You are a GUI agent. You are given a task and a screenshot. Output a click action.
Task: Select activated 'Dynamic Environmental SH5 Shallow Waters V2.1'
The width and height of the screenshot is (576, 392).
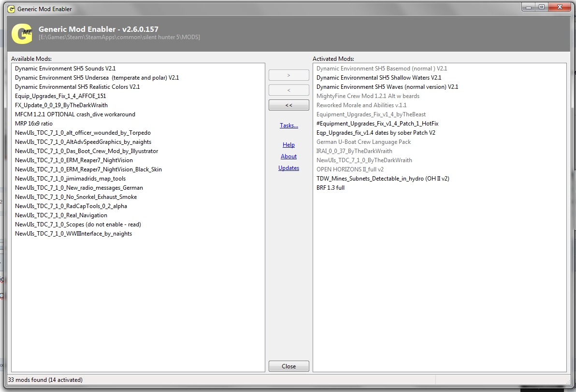pos(379,78)
